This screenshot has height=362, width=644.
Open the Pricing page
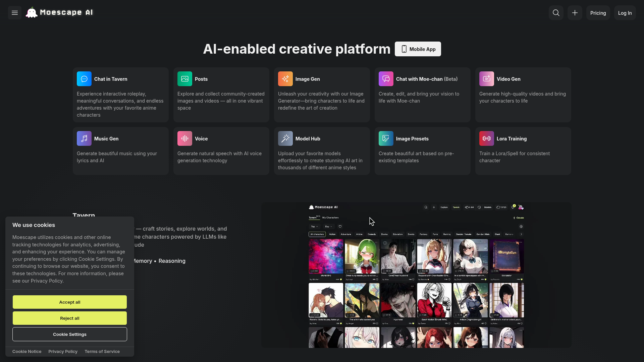click(x=598, y=13)
